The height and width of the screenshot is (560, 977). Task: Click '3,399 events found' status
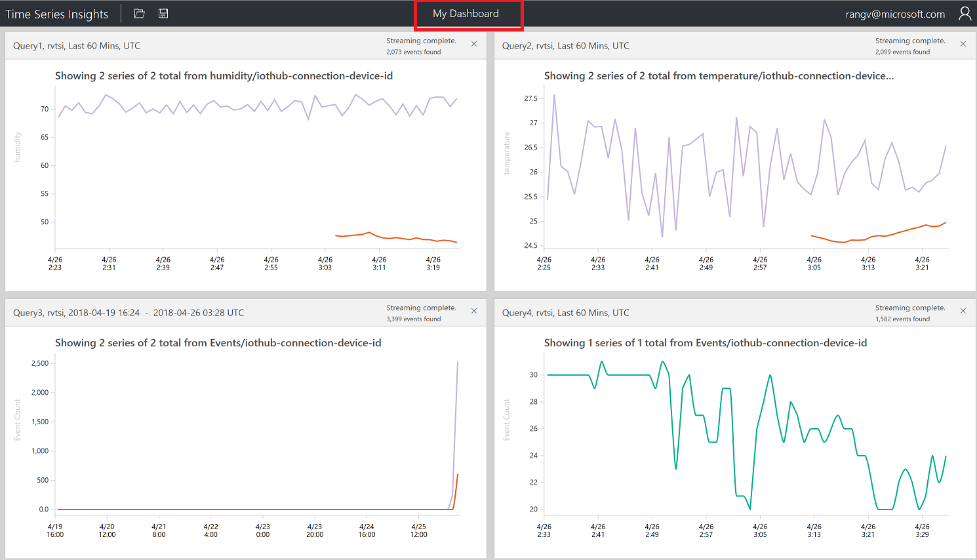(x=414, y=319)
